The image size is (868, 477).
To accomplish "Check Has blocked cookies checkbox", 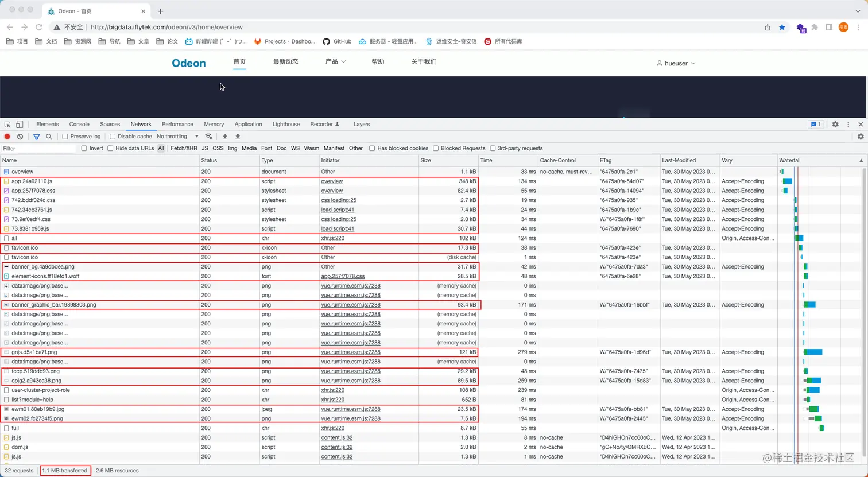I will pyautogui.click(x=372, y=148).
